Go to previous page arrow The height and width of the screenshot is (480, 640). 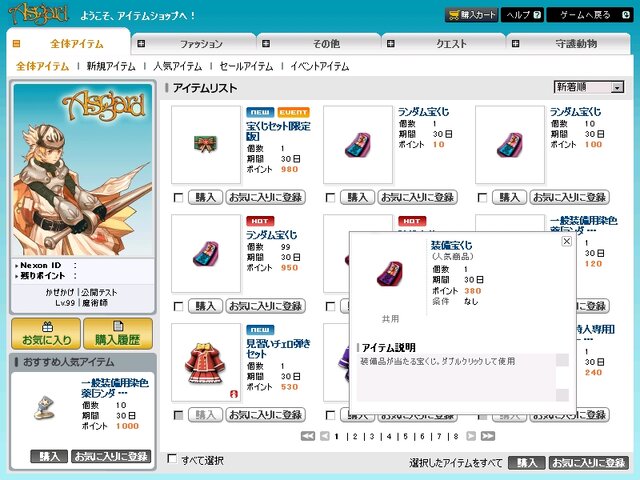(x=325, y=436)
